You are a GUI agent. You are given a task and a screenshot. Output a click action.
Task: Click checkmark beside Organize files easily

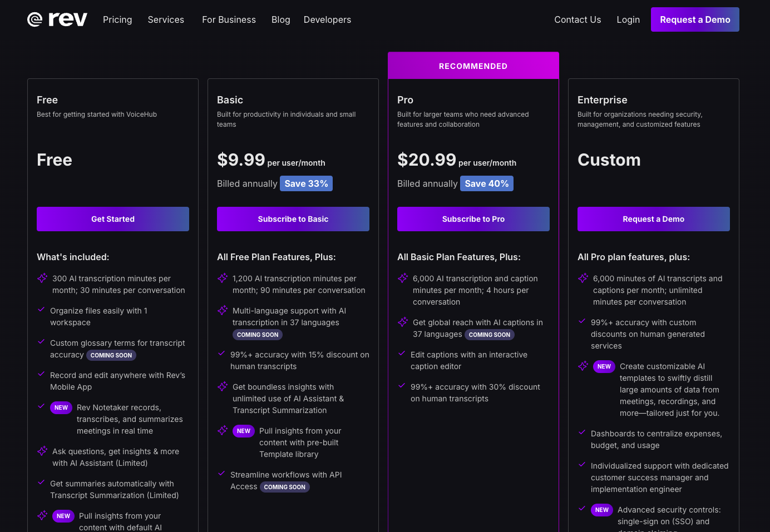(41, 310)
